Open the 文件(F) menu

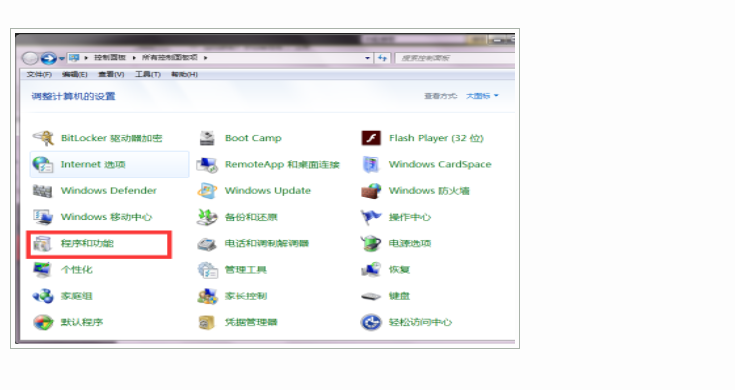tap(39, 75)
